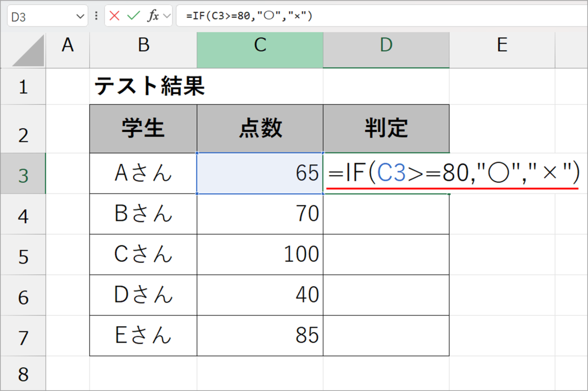The image size is (588, 391).
Task: Cancel the formula entry with the red X
Action: [114, 16]
